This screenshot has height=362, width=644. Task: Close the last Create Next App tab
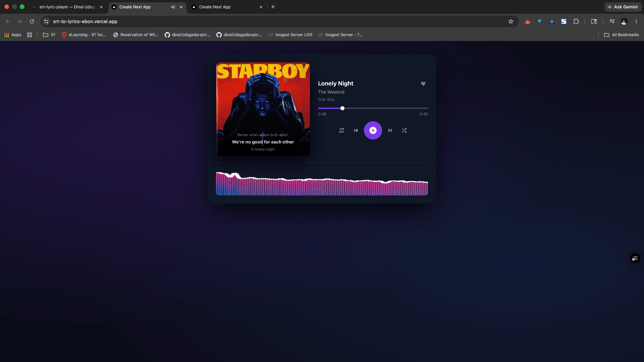(261, 7)
